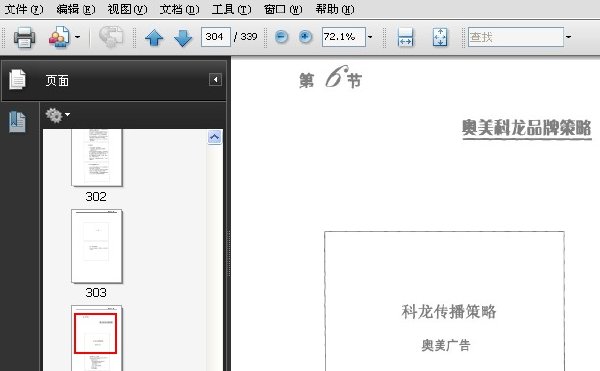Open the 查找 search options dropdown

coord(568,37)
